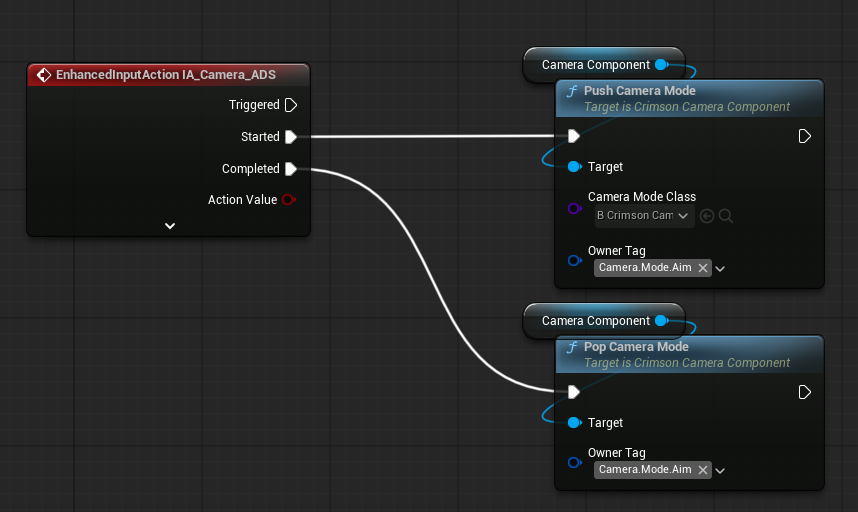Click the event icon on the EnhancedInputAction node
Screen dimensions: 858x512
tap(43, 75)
